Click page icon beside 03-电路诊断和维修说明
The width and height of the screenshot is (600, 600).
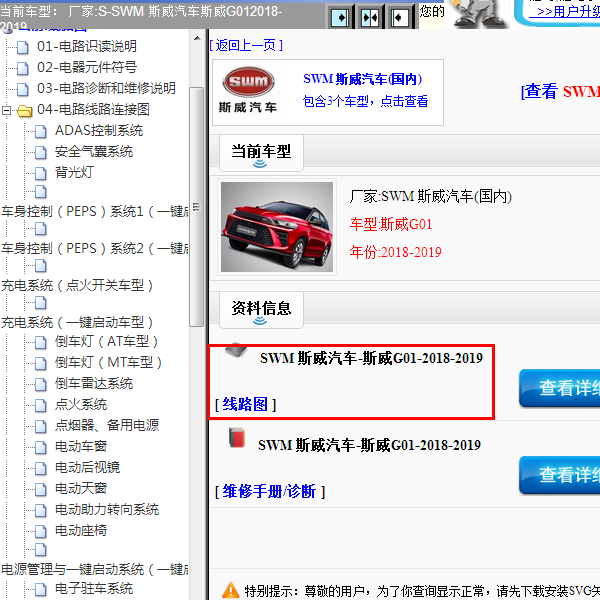[x=23, y=89]
